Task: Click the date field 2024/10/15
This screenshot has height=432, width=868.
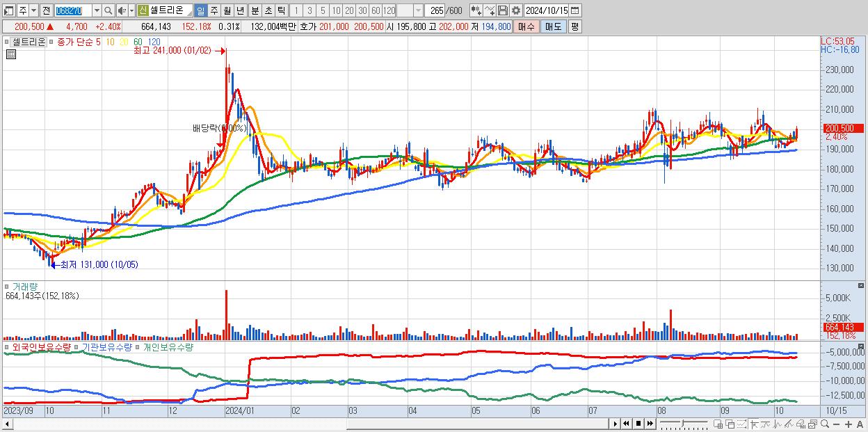Action: tap(546, 10)
